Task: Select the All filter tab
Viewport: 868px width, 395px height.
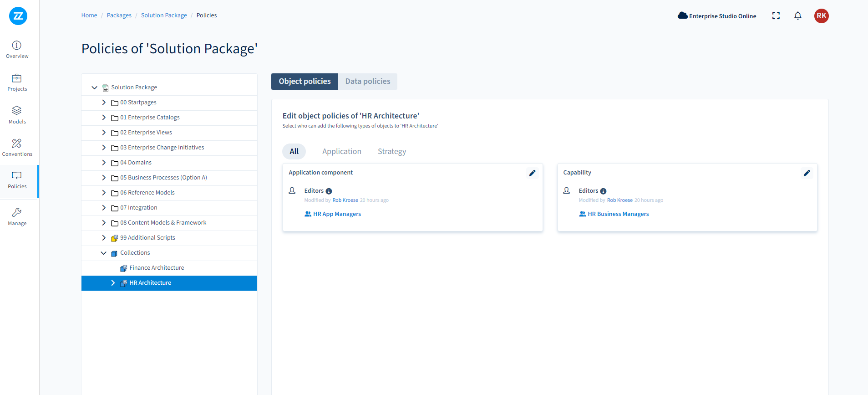Action: pos(294,151)
